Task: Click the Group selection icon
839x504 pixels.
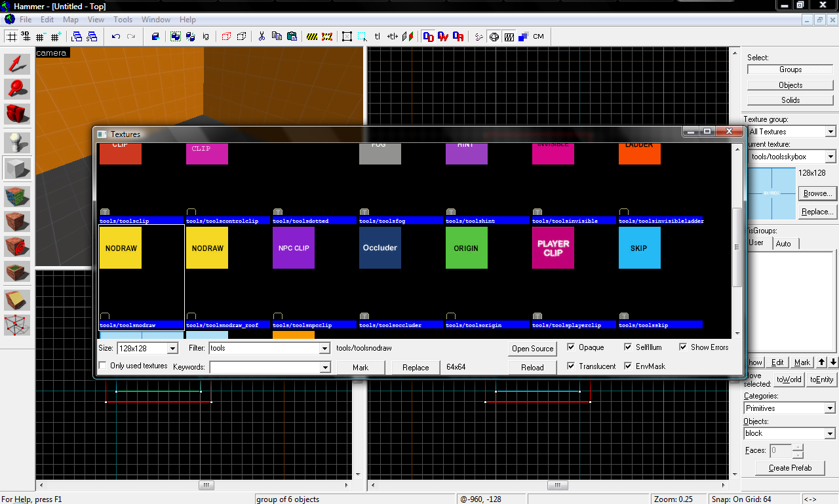Action: pyautogui.click(x=176, y=37)
